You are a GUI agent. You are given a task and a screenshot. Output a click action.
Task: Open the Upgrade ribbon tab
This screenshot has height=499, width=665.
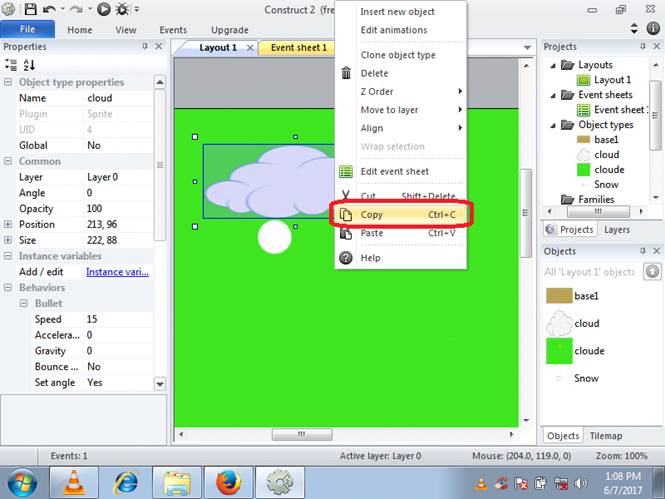(x=230, y=30)
